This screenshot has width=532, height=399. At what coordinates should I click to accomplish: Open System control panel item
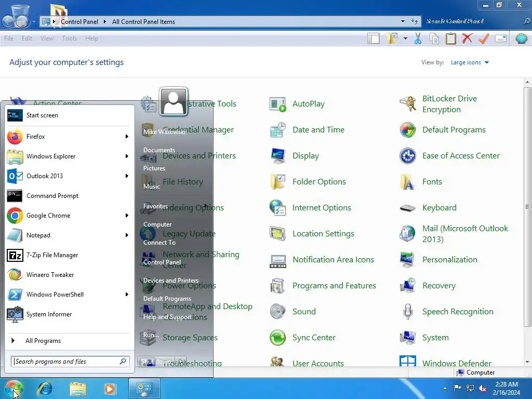tap(424, 338)
